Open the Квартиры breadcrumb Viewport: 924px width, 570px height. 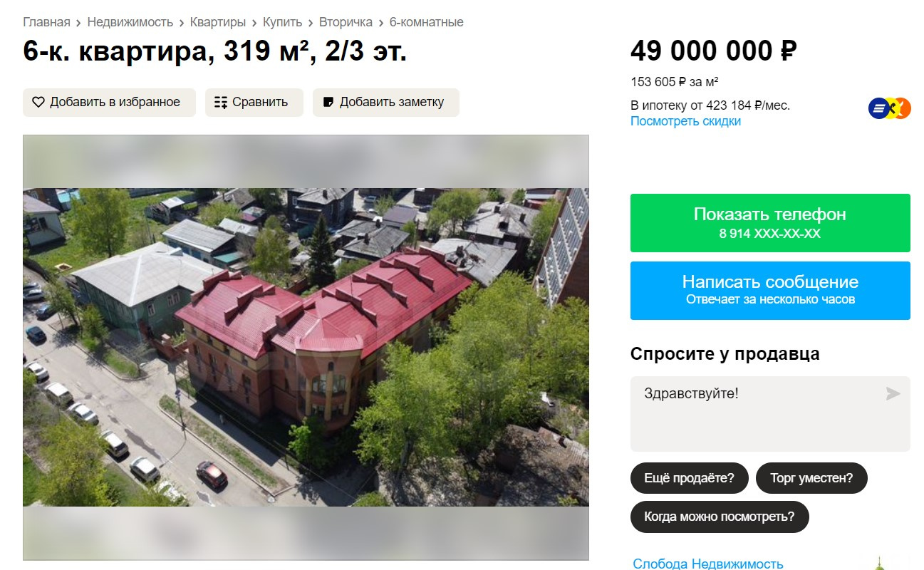218,22
